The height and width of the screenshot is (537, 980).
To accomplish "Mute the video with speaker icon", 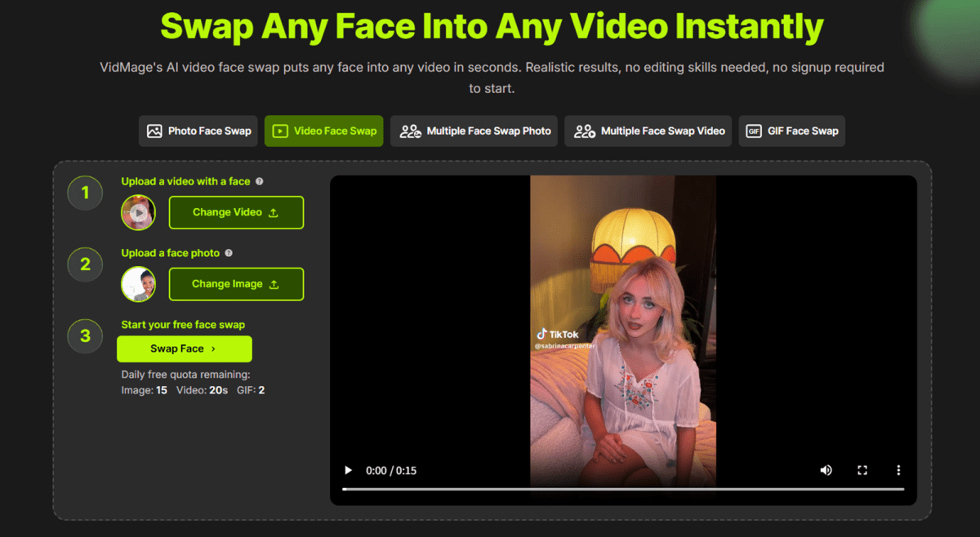I will (826, 470).
